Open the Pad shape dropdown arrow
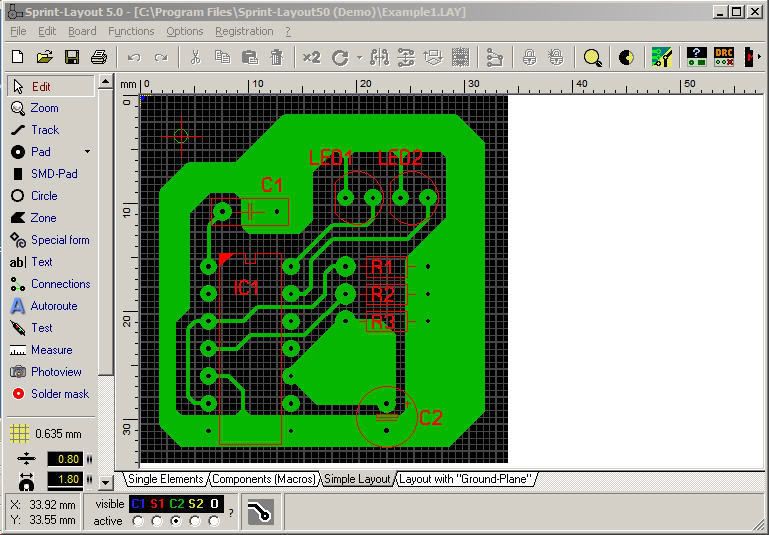This screenshot has width=769, height=535. pos(87,152)
